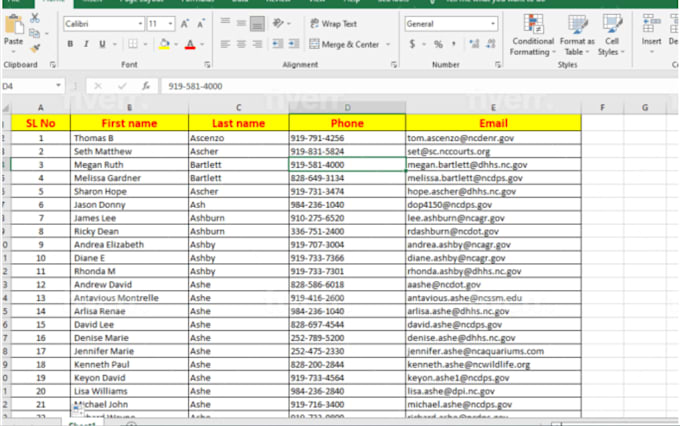Click Decrease Indent icon
The height and width of the screenshot is (426, 680).
click(278, 44)
